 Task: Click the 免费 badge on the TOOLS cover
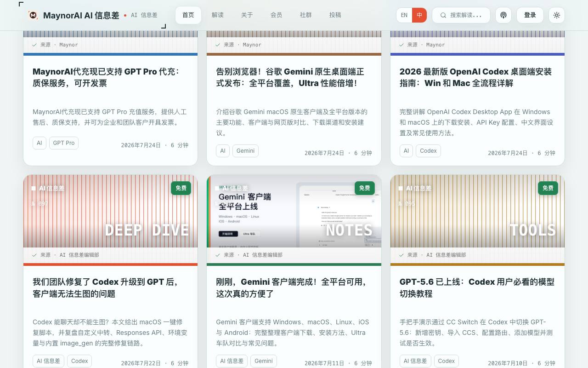tap(548, 188)
